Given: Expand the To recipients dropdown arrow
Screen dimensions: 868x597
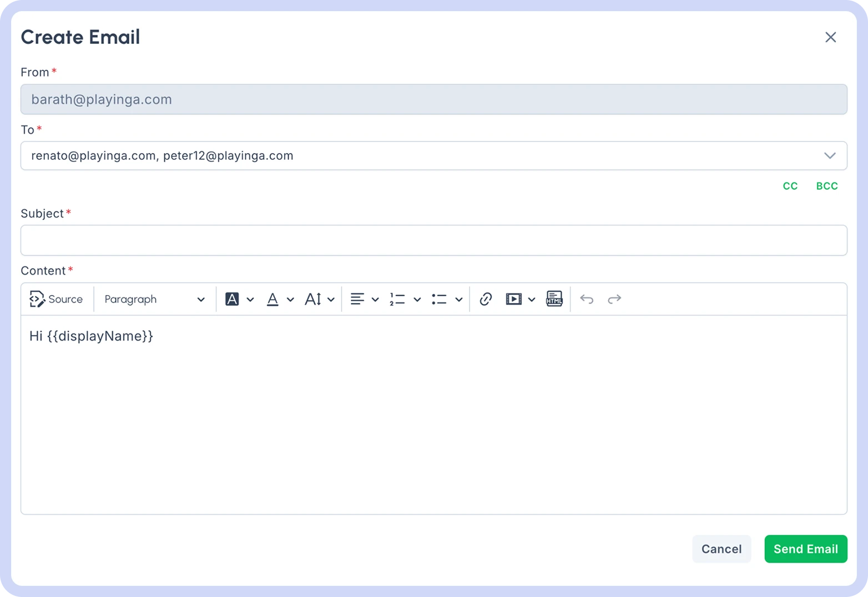Looking at the screenshot, I should pyautogui.click(x=830, y=156).
